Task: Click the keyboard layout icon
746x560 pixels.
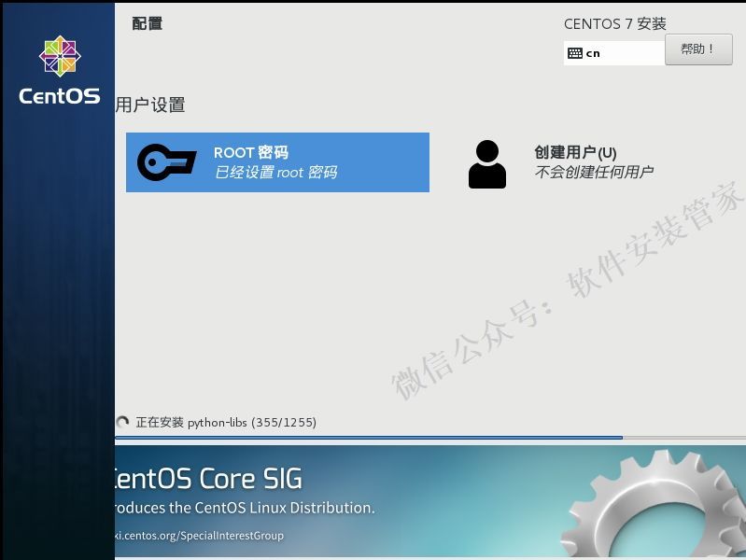Action: (x=575, y=53)
